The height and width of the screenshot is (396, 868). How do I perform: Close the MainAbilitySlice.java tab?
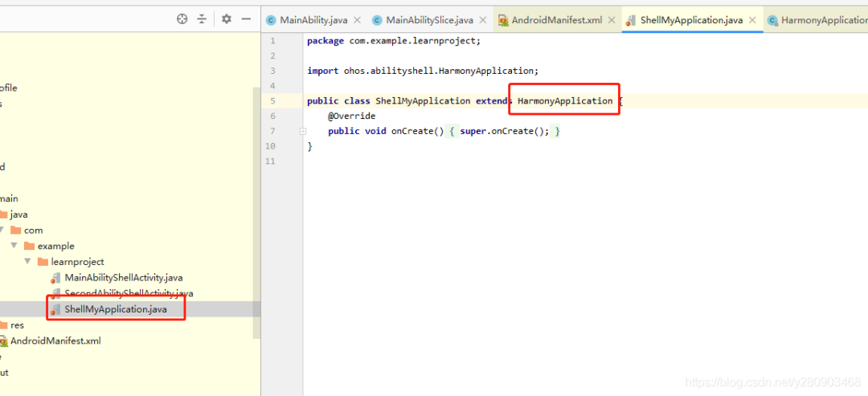click(x=483, y=20)
